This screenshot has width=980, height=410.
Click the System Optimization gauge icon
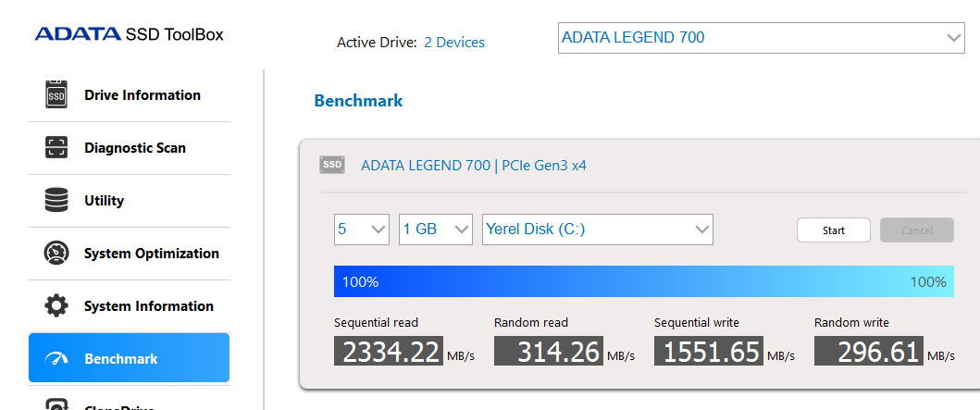[56, 254]
